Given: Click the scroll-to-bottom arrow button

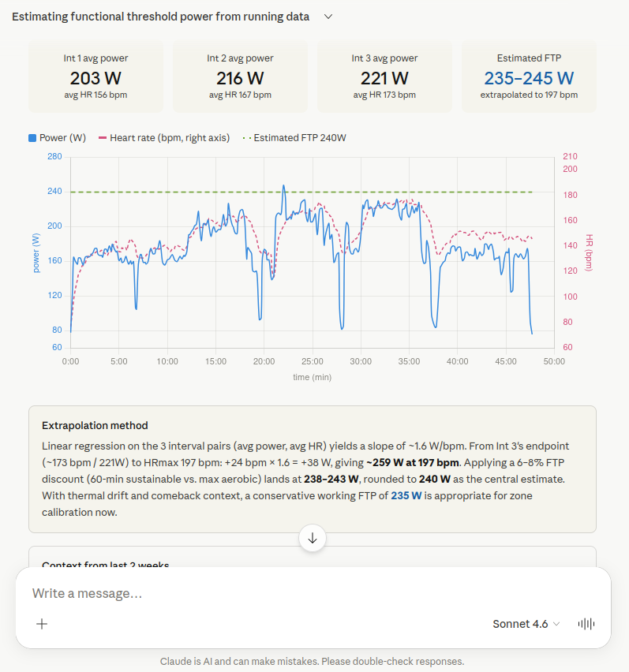Looking at the screenshot, I should coord(313,538).
